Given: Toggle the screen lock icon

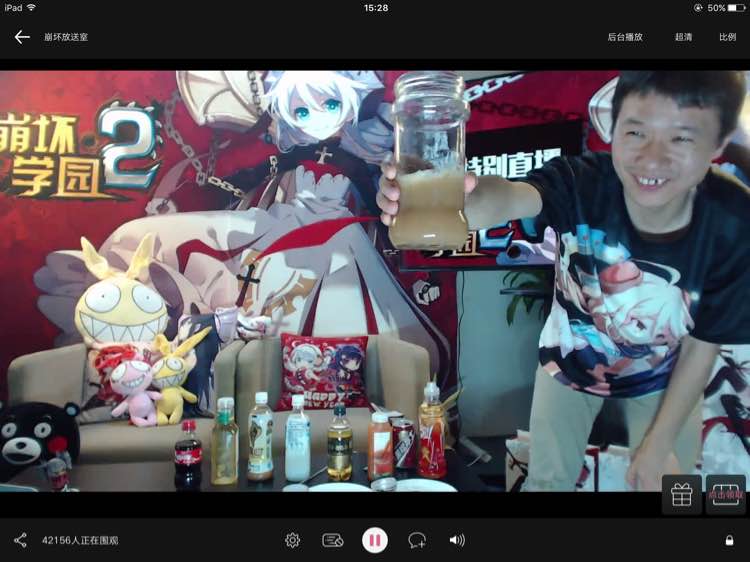Looking at the screenshot, I should [x=729, y=540].
